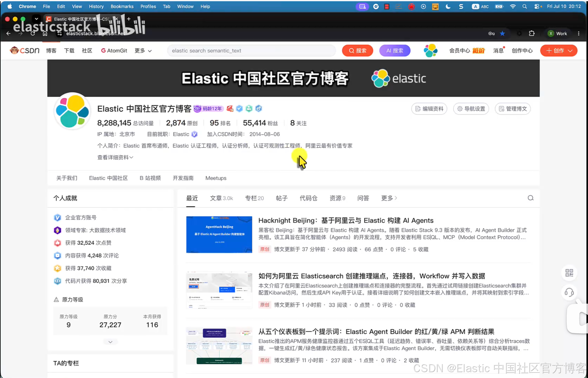Click the 编辑资料 button

pyautogui.click(x=429, y=109)
